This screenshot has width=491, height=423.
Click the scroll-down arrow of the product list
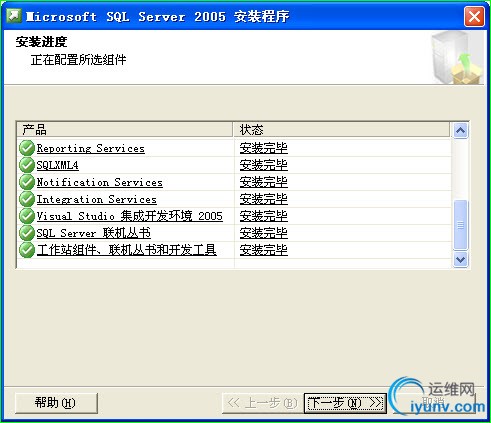click(460, 259)
